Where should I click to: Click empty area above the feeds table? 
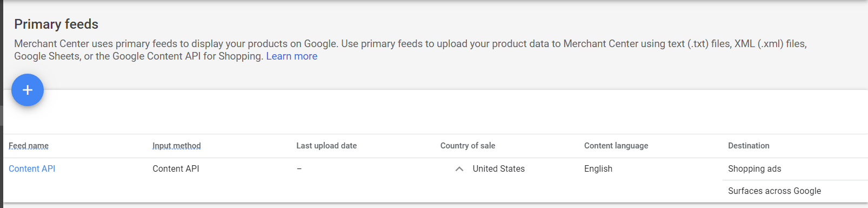point(432,112)
